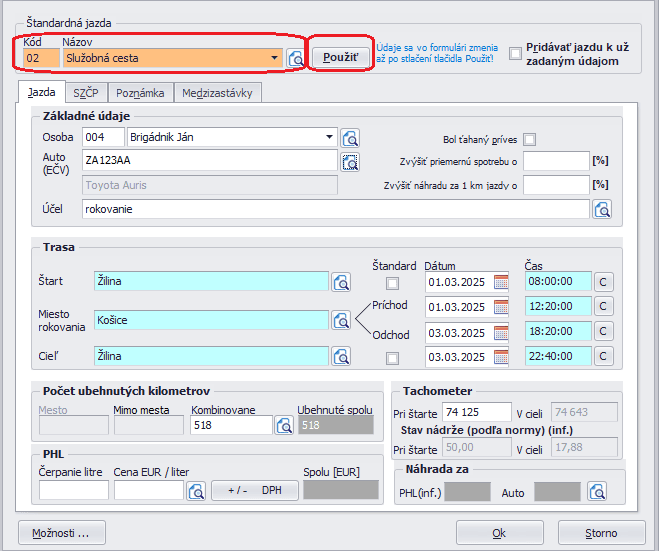659x551 pixels.
Task: Switch to the SZČP tab
Action: pos(85,93)
